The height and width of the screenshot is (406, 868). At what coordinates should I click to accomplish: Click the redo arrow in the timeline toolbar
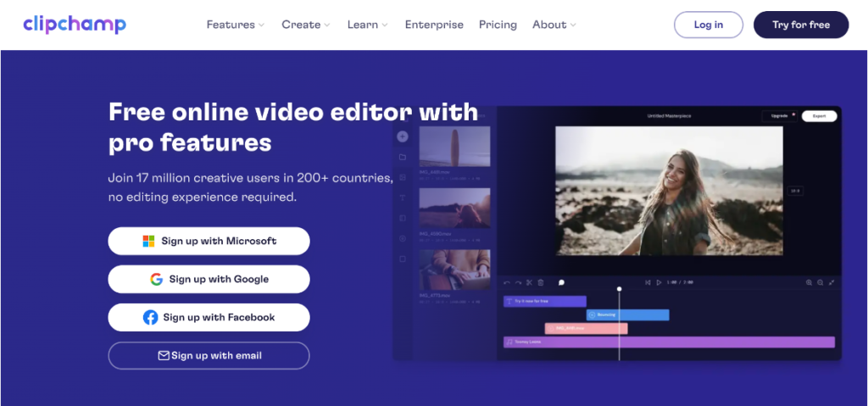coord(518,282)
